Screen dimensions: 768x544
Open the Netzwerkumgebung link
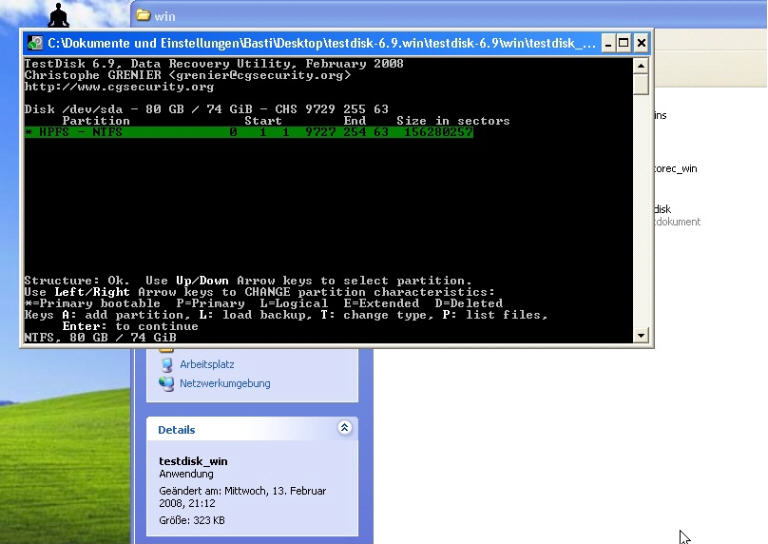tap(225, 383)
